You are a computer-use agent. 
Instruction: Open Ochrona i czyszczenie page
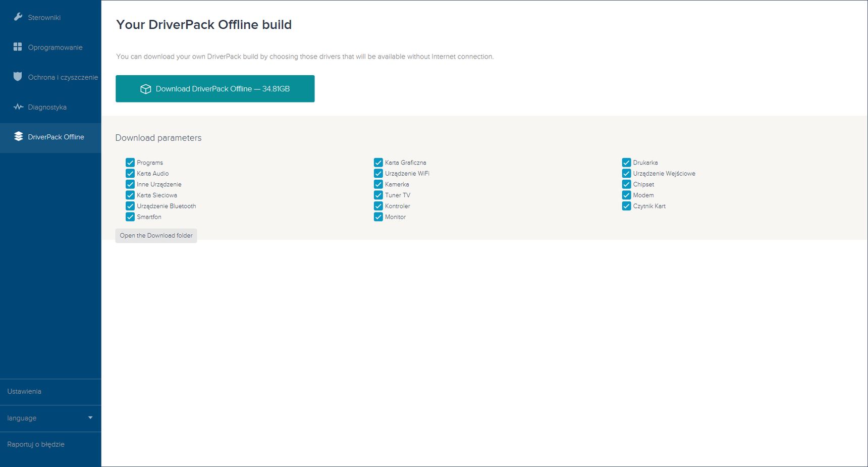click(x=50, y=77)
